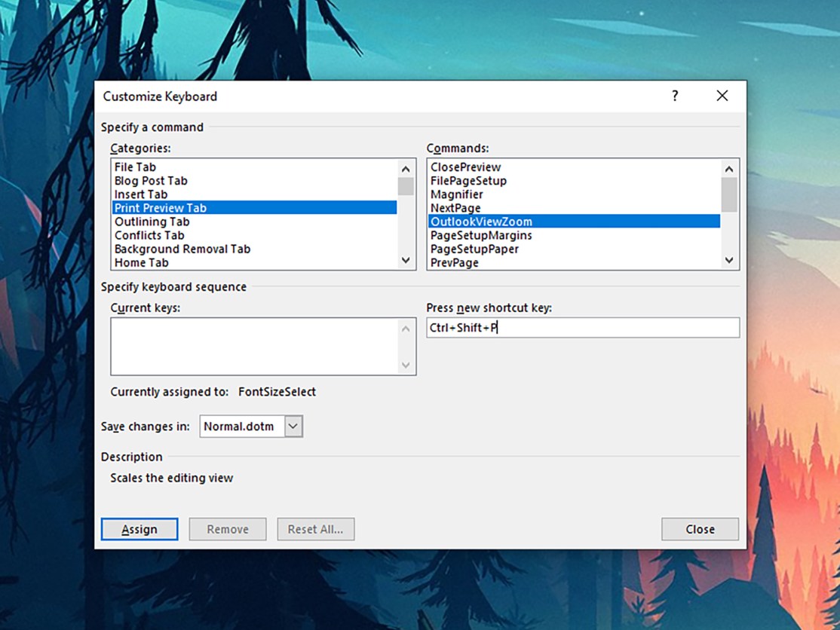Click the scroll-down arrow of the Categories list

click(406, 259)
